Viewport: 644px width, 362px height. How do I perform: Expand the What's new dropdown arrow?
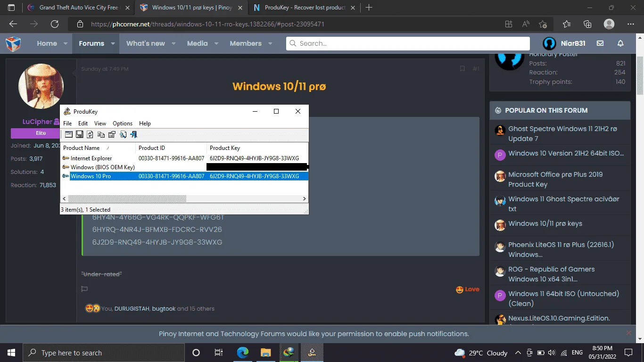pos(173,43)
